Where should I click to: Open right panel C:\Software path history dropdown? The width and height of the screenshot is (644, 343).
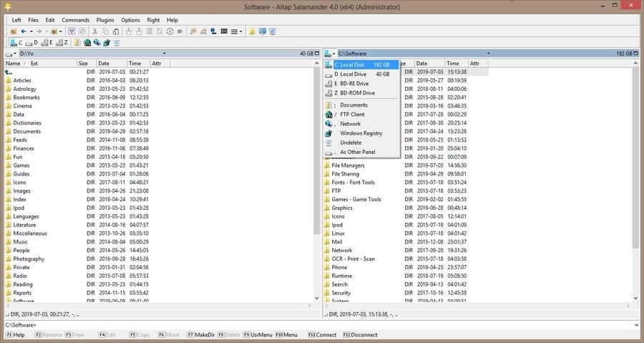488,54
